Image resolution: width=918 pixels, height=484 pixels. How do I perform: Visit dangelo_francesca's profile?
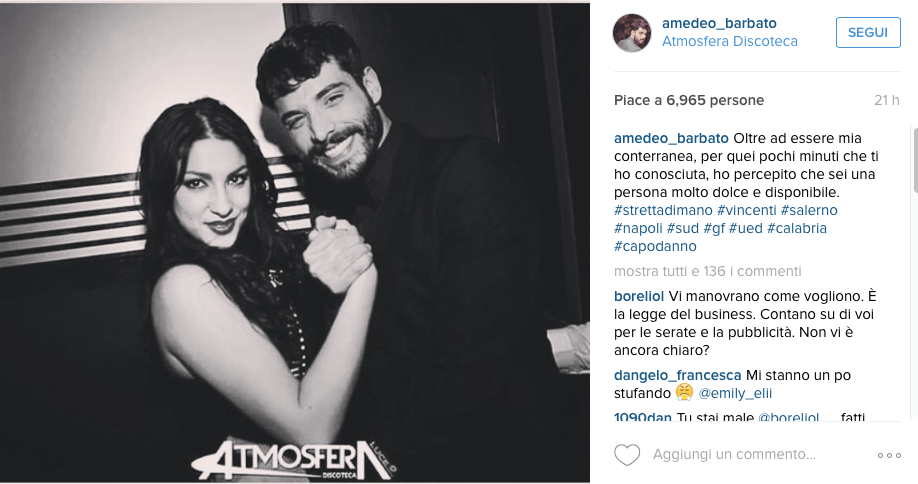tap(677, 375)
